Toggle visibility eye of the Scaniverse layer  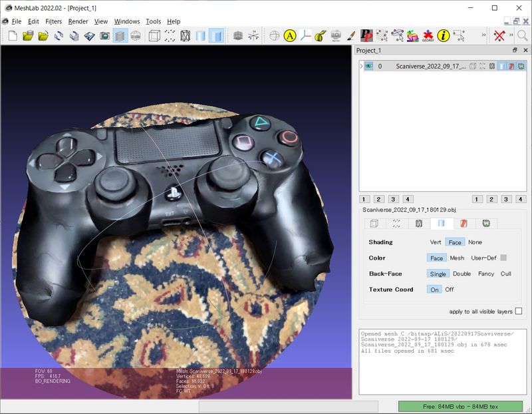pos(368,67)
